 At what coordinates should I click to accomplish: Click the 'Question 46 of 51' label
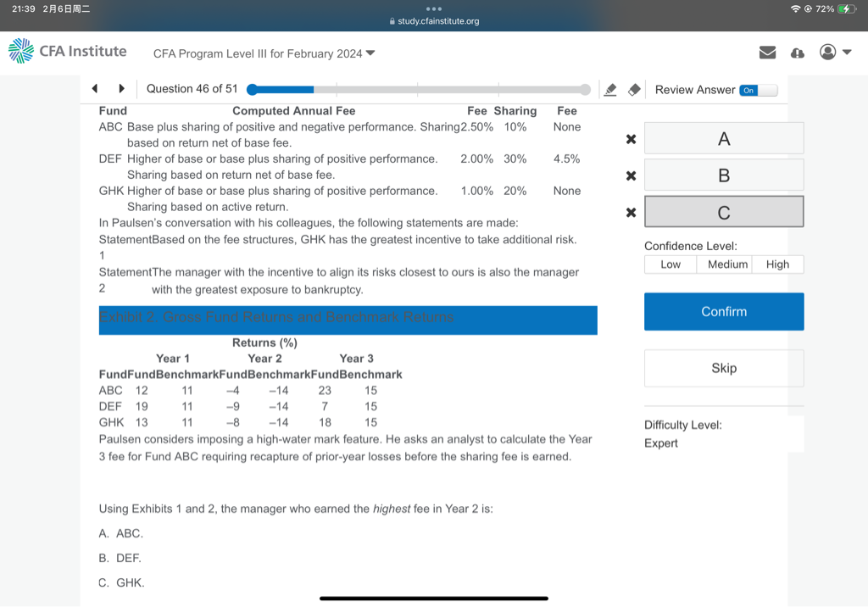click(x=192, y=89)
